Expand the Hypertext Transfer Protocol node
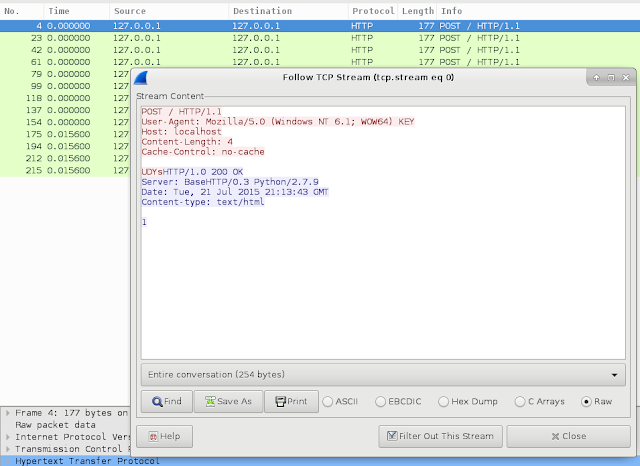This screenshot has height=466, width=640. pos(7,461)
